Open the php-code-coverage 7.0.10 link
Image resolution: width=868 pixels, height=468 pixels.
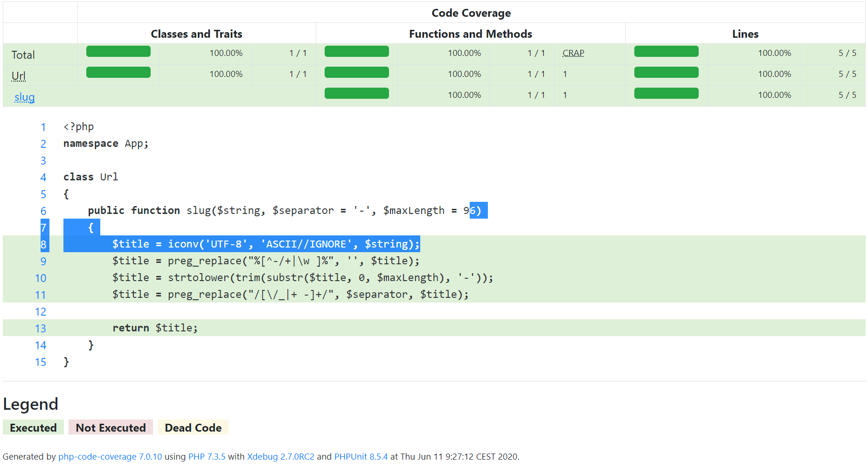(x=110, y=457)
